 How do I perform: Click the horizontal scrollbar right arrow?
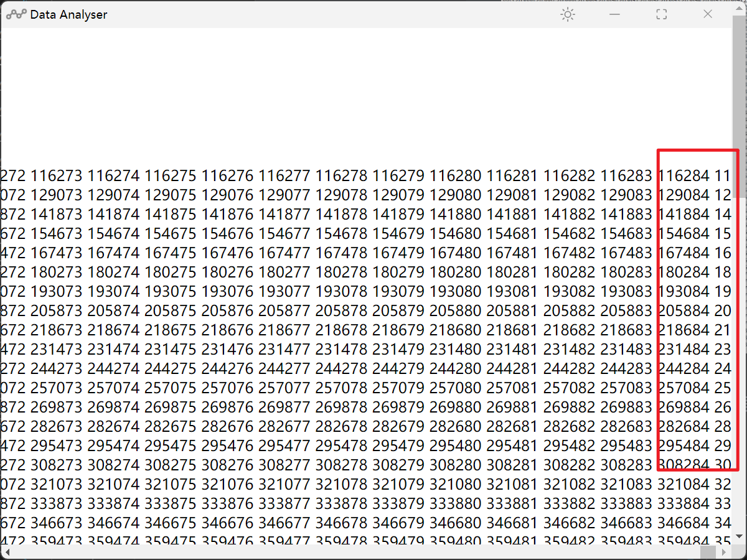point(725,553)
